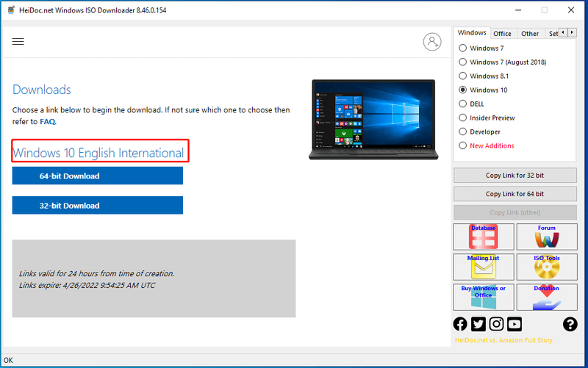Open the Mailing List tile

tap(484, 267)
